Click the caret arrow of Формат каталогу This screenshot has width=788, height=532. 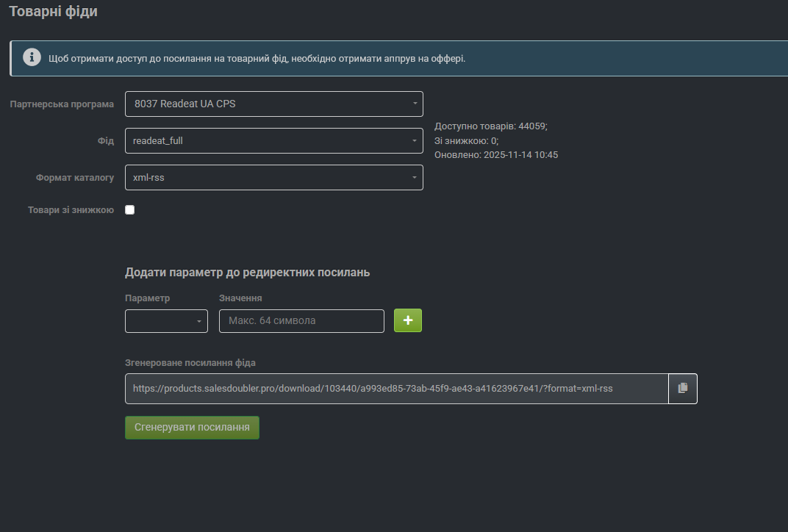(x=415, y=177)
